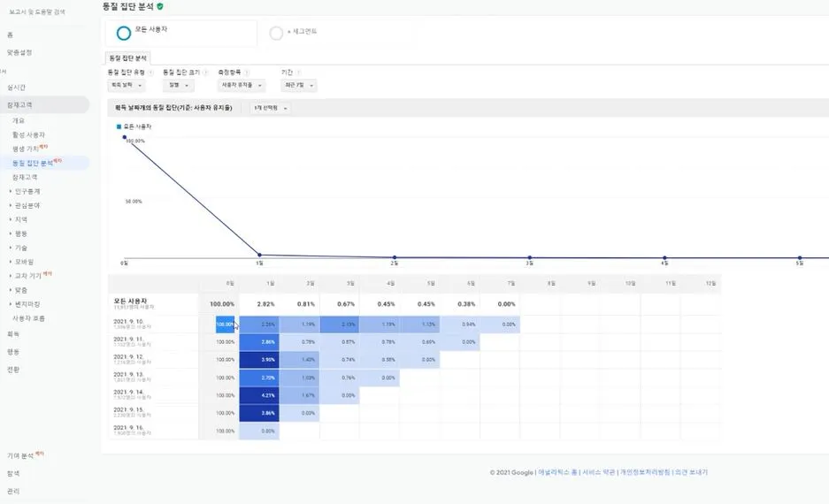Screen dimensions: 829x504
Task: Open the 동질 집단 유형 dropdown (획득 날짜)
Action: (127, 85)
